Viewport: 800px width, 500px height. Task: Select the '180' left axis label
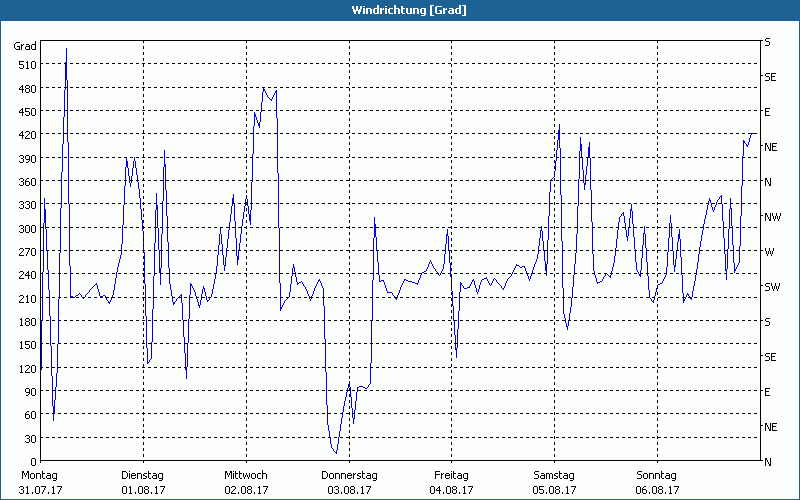pos(28,322)
